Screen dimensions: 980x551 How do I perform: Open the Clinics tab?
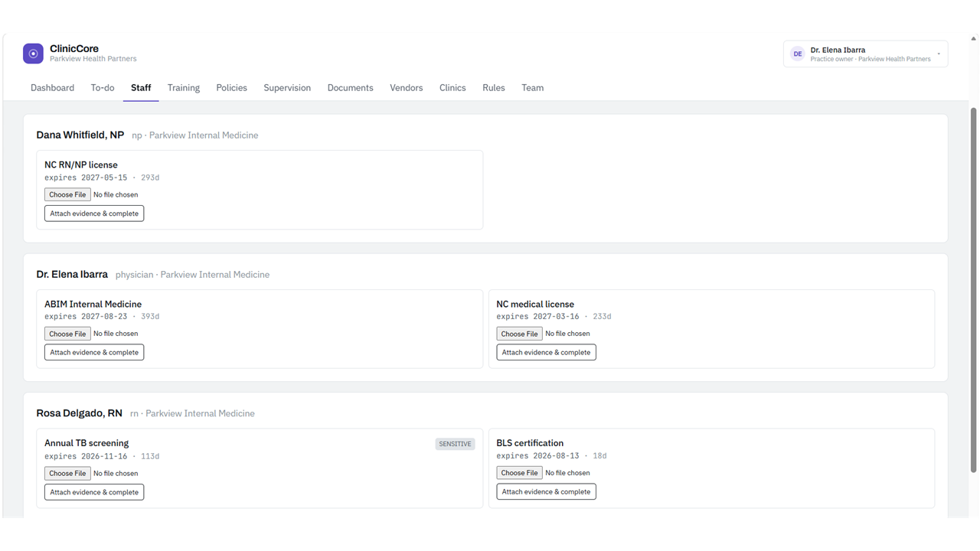click(452, 88)
